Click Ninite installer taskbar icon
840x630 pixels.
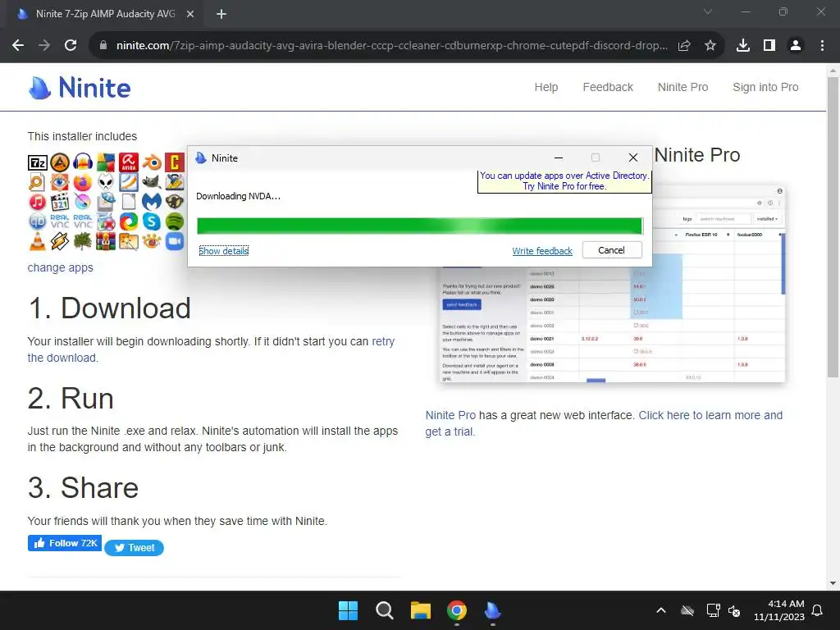tap(492, 610)
